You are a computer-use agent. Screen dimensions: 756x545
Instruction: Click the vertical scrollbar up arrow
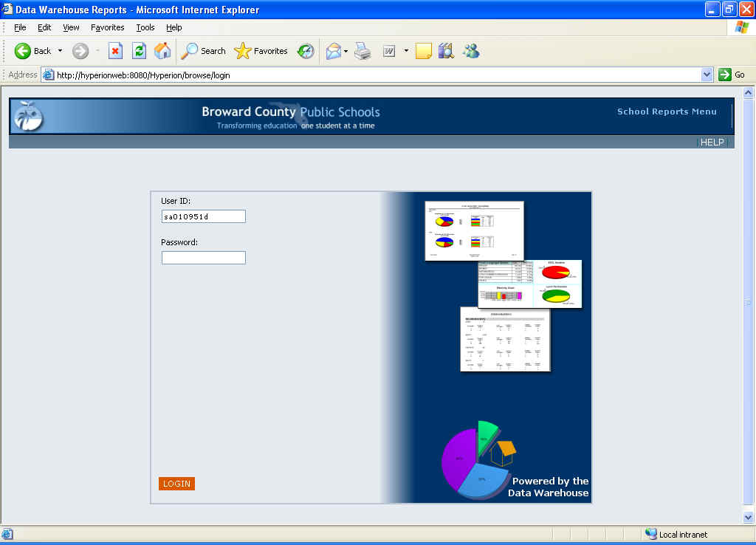(x=749, y=92)
